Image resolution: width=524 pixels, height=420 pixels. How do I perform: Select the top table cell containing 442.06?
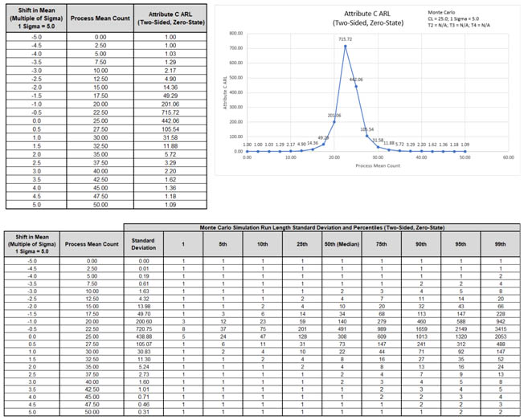[x=170, y=120]
